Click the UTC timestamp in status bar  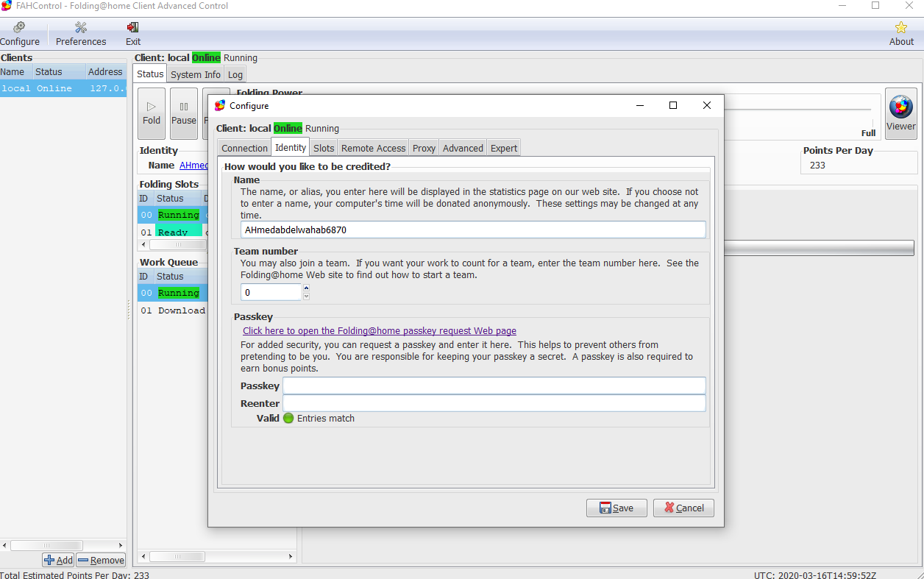[815, 575]
